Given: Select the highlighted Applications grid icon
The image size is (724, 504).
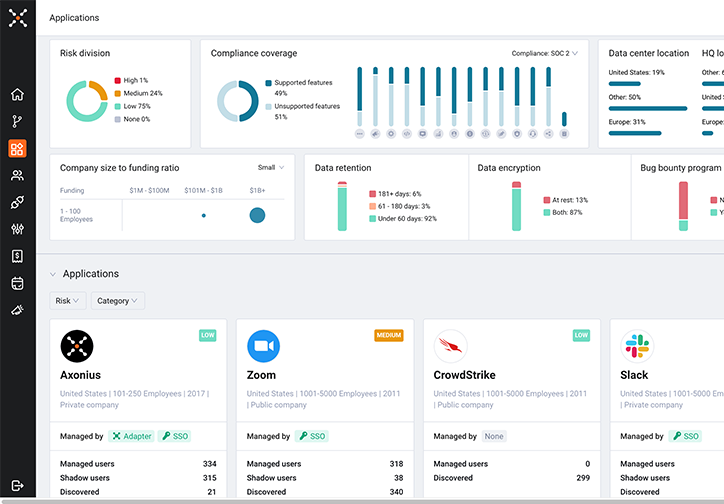Looking at the screenshot, I should pyautogui.click(x=17, y=149).
